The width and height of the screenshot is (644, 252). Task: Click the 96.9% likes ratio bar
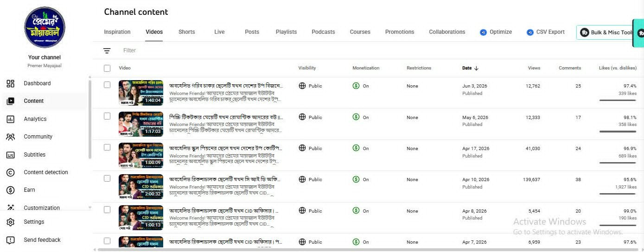618,163
